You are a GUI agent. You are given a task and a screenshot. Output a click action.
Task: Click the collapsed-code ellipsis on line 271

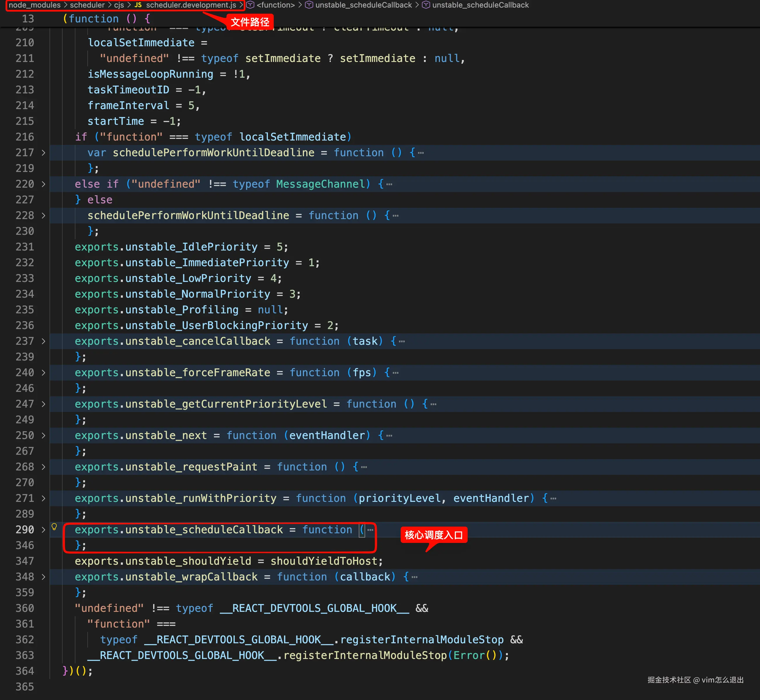(x=553, y=498)
